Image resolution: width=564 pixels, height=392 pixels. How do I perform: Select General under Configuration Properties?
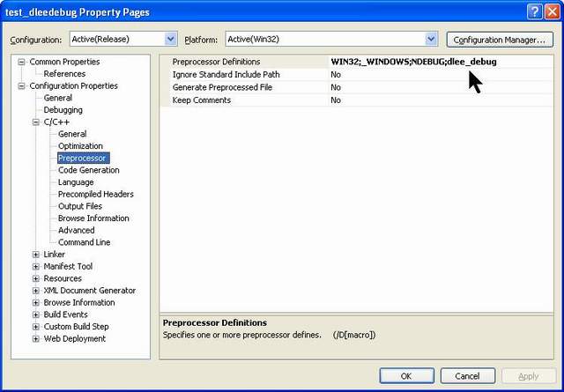coord(57,98)
